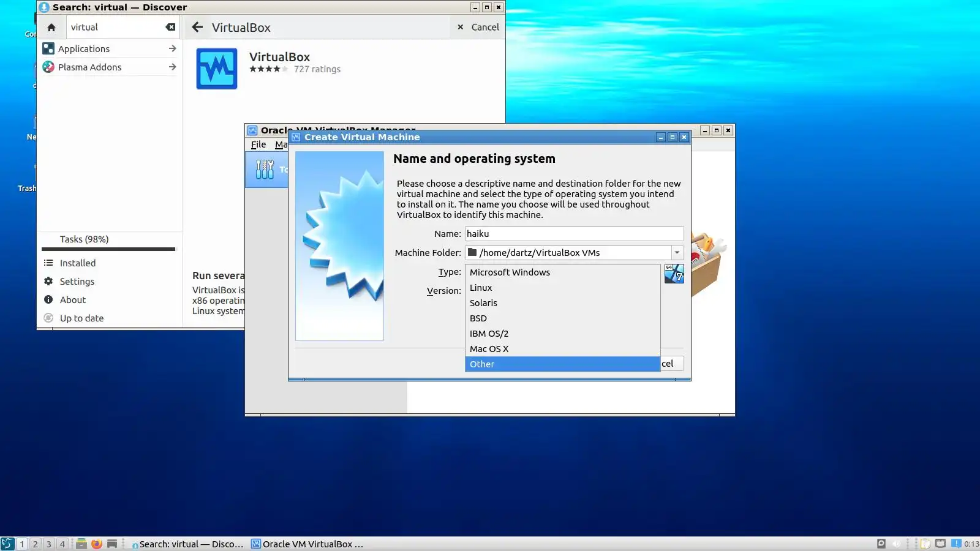Cancel the VirtualBox installation in Discover
The width and height of the screenshot is (980, 551).
tap(478, 27)
